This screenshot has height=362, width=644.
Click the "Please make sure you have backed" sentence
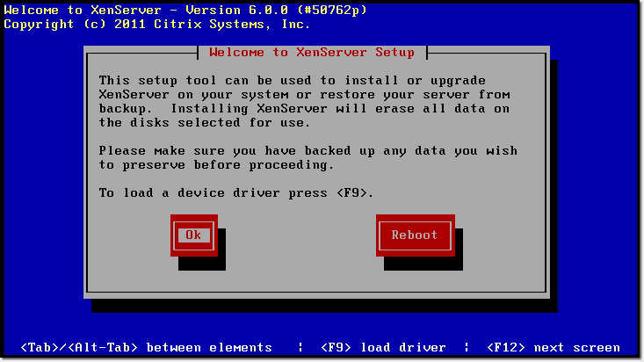(x=225, y=151)
